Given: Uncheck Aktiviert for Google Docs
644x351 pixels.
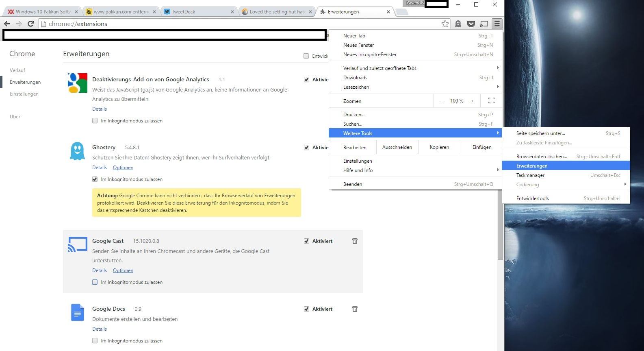Looking at the screenshot, I should [306, 309].
